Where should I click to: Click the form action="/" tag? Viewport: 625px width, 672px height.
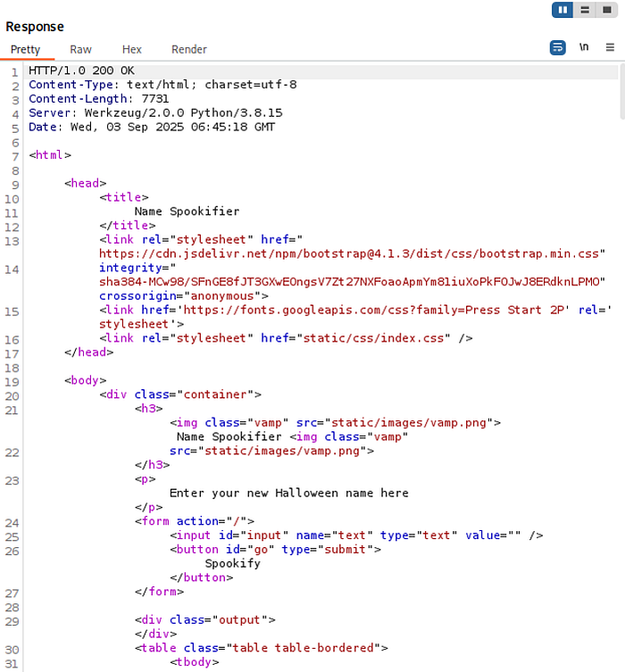[195, 521]
